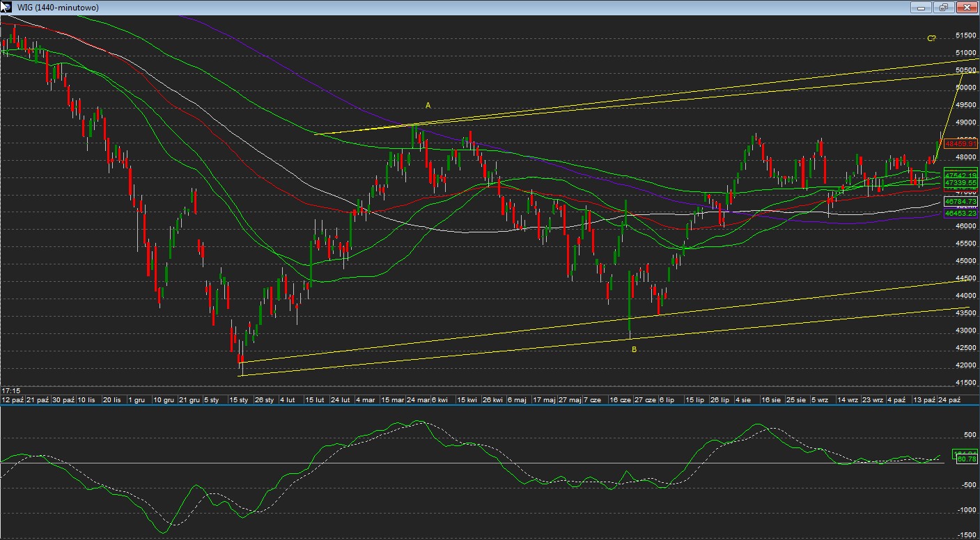
Task: Click the '5 wrz' date on time axis
Action: coord(819,400)
